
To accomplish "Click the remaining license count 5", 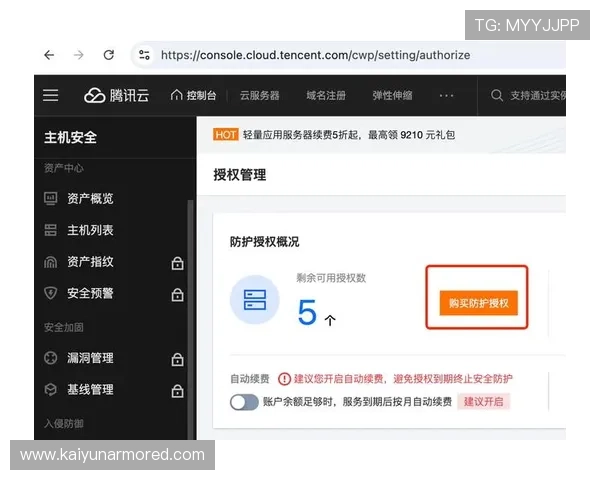I will [x=307, y=312].
